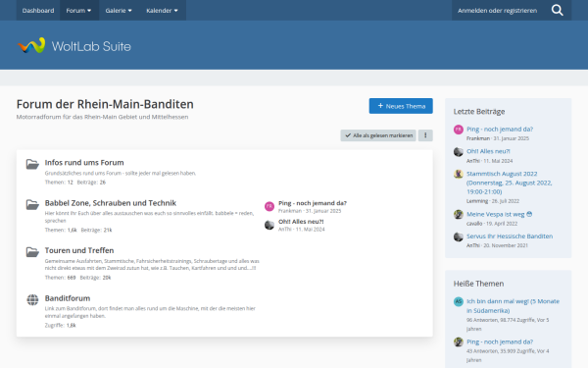The image size is (588, 368).
Task: Click AnThi avatar beside Oh!! Alles neu?! in sidebar
Action: coord(459,152)
